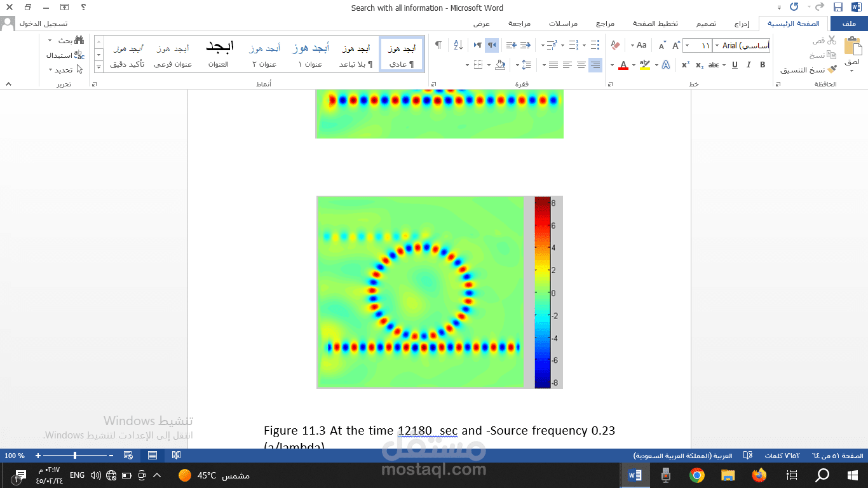
Task: Select the center alignment icon
Action: pyautogui.click(x=581, y=65)
